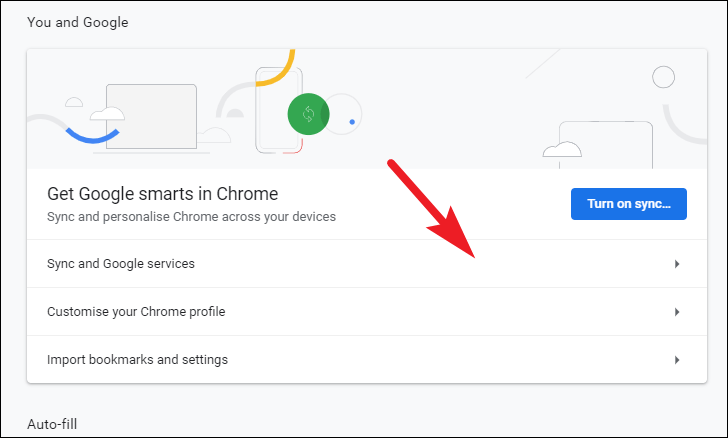Select Import bookmarks and settings
This screenshot has width=728, height=438.
point(367,360)
